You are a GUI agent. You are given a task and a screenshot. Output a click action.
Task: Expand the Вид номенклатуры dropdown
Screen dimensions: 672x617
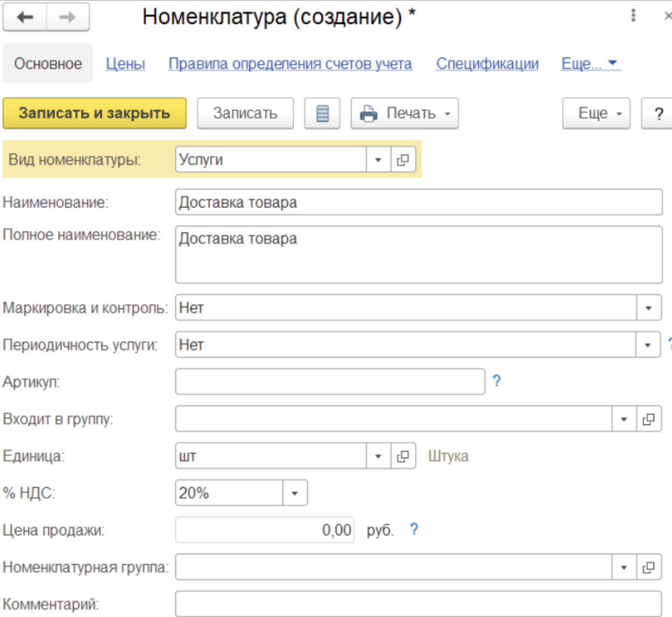click(x=378, y=160)
